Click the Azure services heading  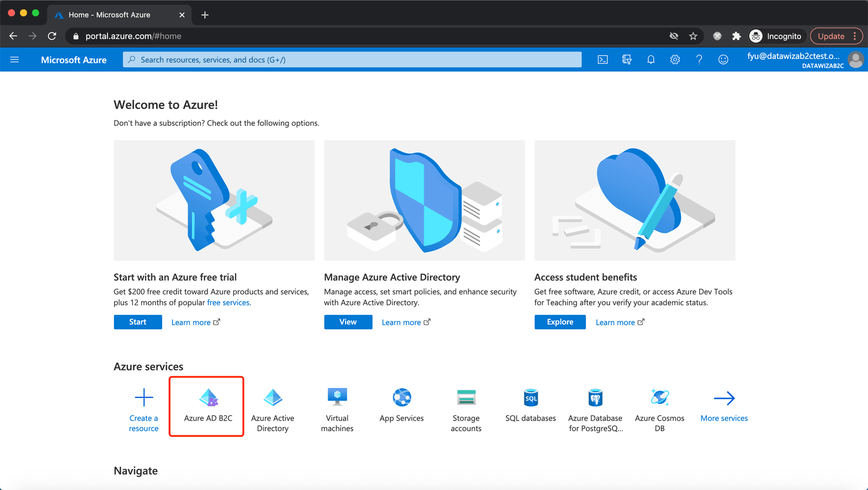149,366
